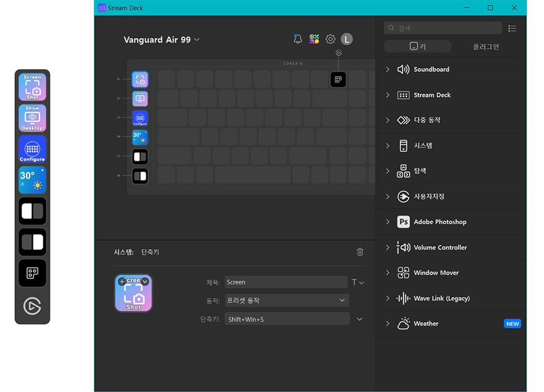Select the window layout key on the keyboard grid
Viewport: 544px width, 392px height.
point(338,79)
